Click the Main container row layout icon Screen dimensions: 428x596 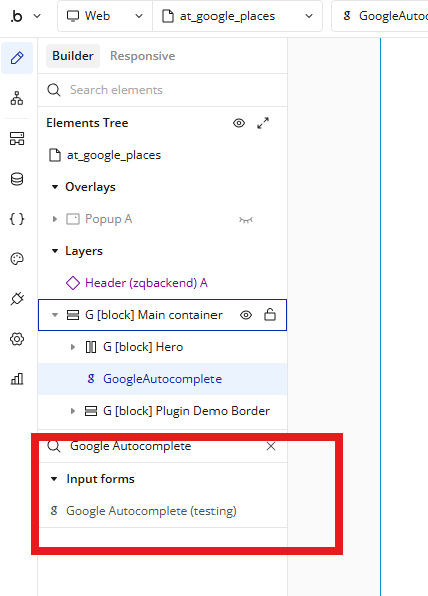(73, 315)
